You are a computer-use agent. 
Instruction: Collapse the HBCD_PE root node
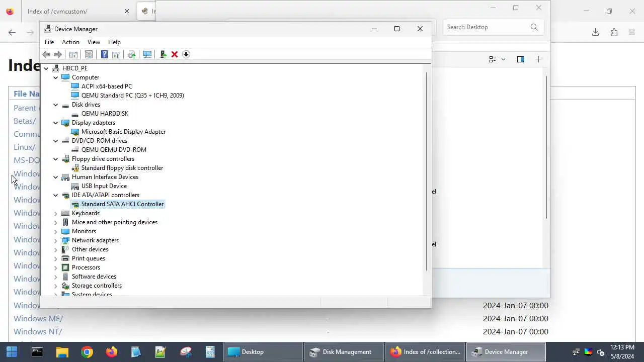[x=46, y=68]
